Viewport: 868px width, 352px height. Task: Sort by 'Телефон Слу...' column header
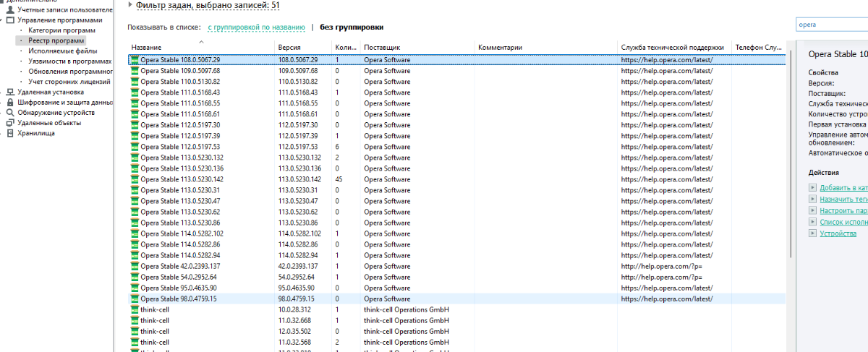pos(758,47)
